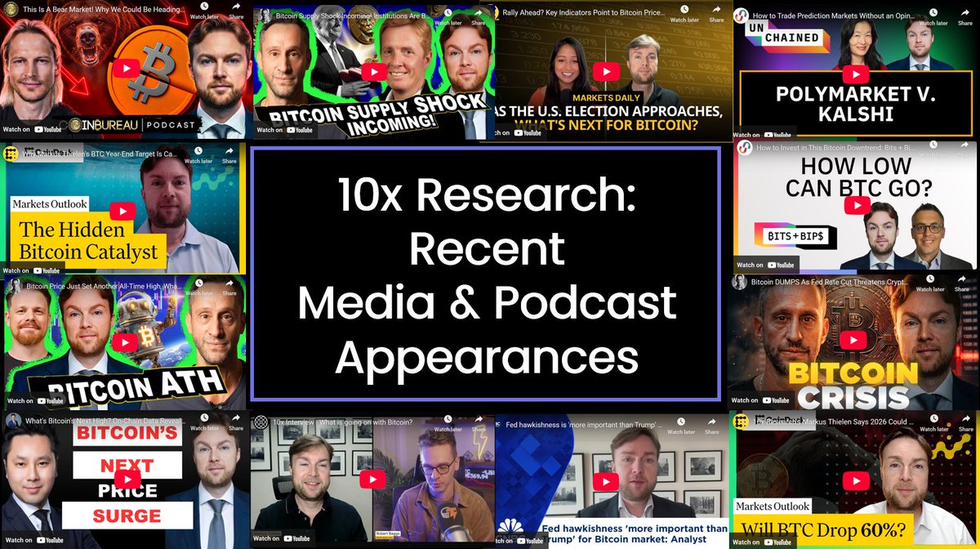Image resolution: width=980 pixels, height=549 pixels.
Task: Open Watch on YouTube for the "10x Interview" video
Action: [281, 538]
